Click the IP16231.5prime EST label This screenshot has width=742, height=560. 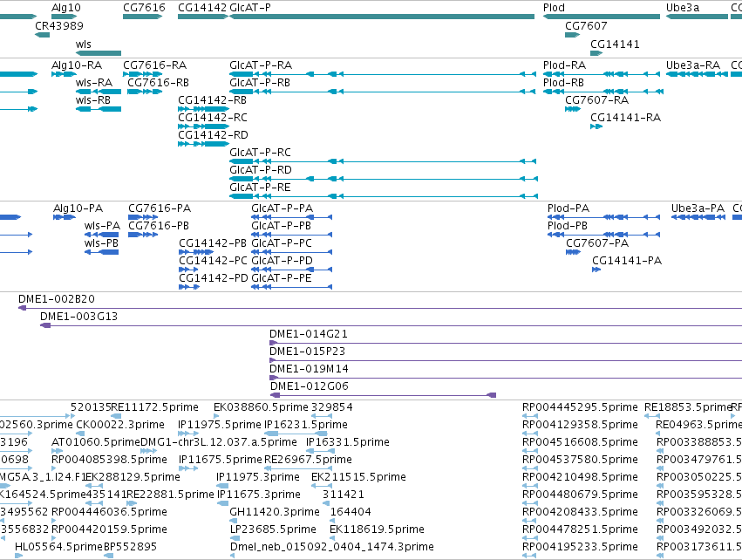click(x=306, y=425)
